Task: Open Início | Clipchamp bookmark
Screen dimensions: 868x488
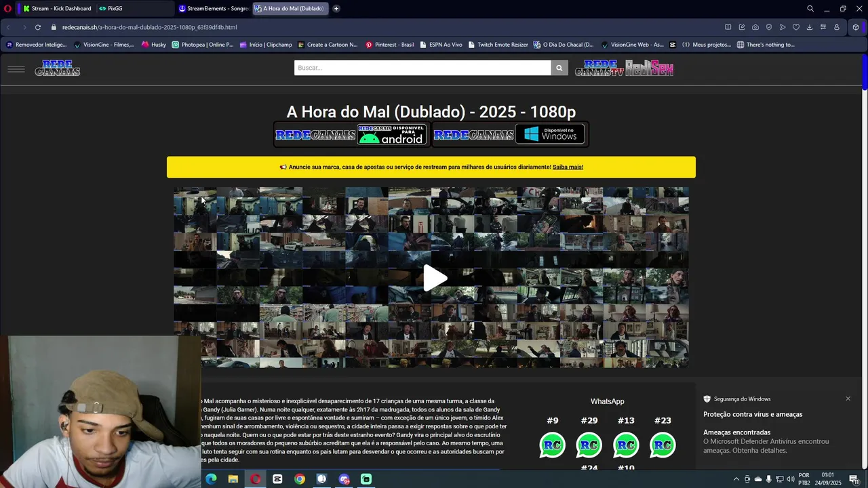Action: click(x=266, y=45)
